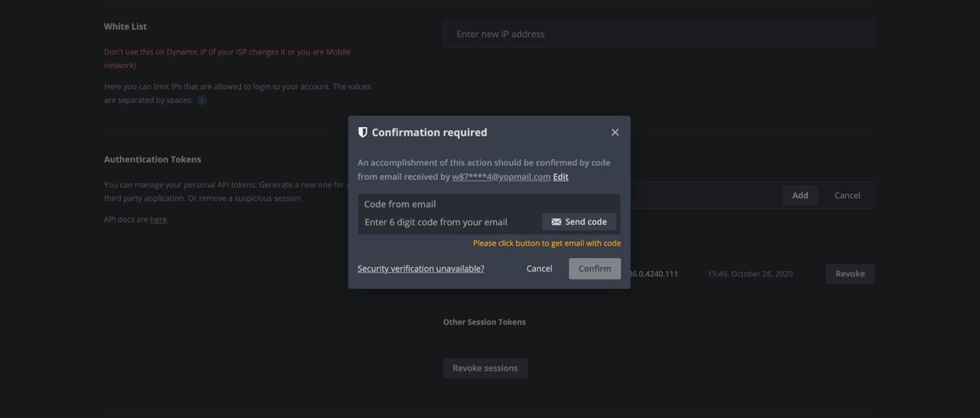
Task: Click the orange 'Please click button' warning text
Action: 547,243
